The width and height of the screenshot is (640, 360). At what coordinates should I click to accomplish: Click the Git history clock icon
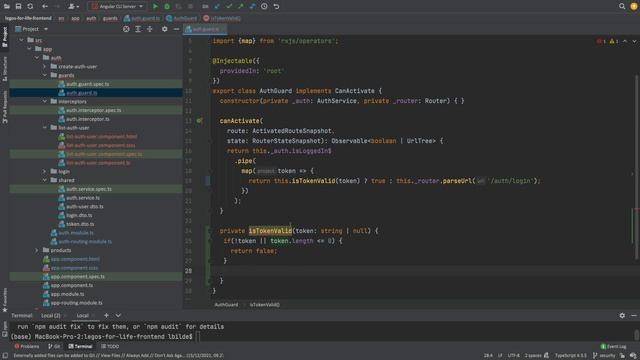pyautogui.click(x=264, y=7)
